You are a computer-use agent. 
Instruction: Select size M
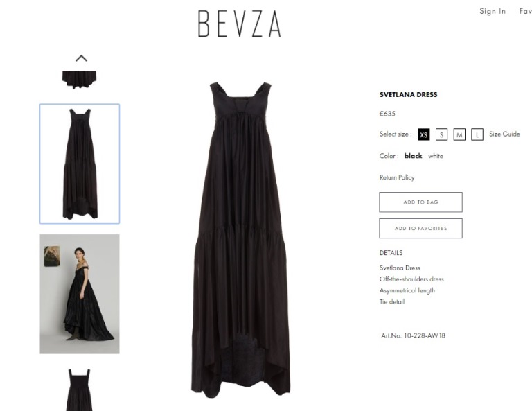pos(459,134)
